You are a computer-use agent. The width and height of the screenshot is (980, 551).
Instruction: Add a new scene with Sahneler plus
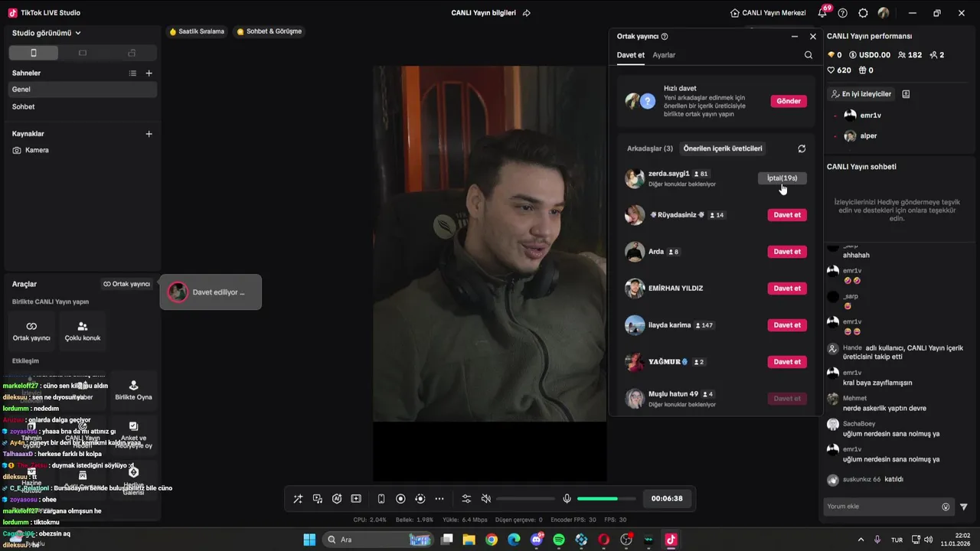pyautogui.click(x=149, y=73)
